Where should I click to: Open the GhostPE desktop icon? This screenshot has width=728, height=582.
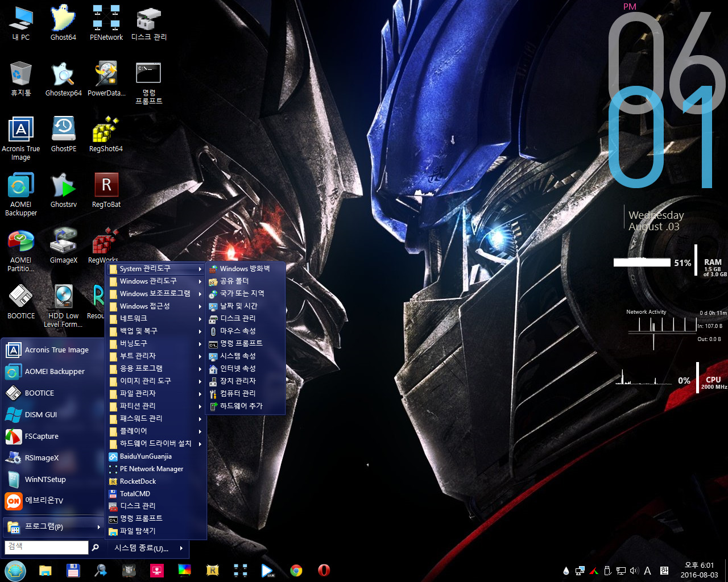tap(63, 134)
